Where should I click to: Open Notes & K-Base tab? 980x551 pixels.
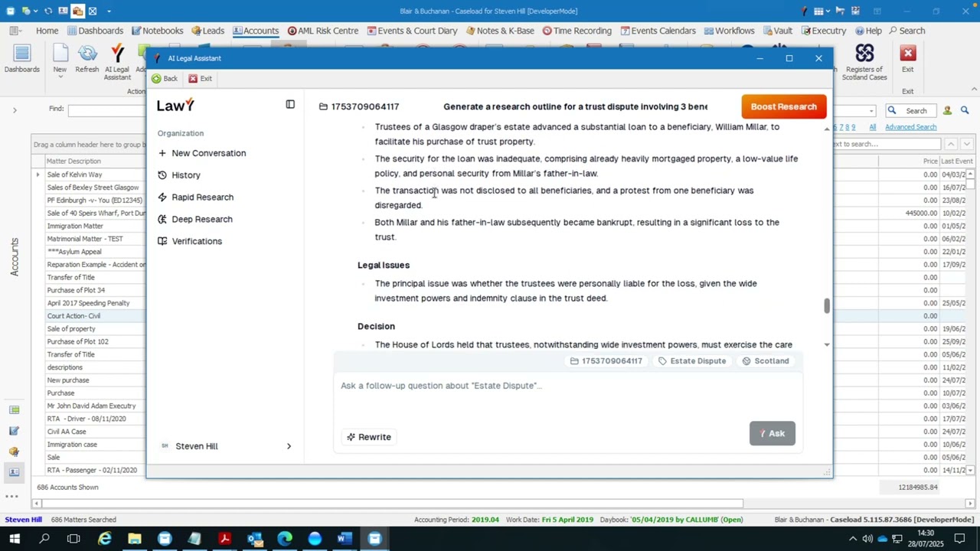pos(499,31)
